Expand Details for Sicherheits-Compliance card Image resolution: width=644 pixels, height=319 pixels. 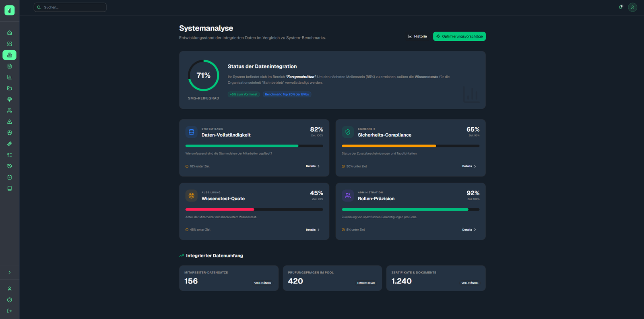469,166
